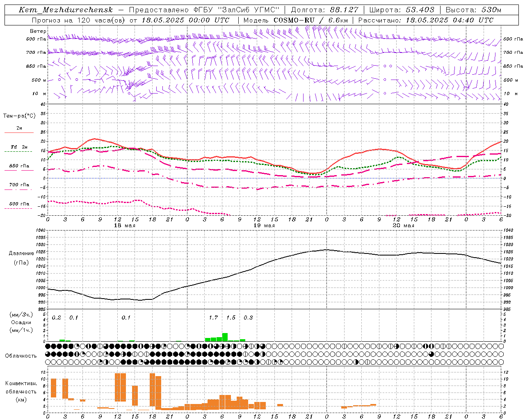Click the pressure curve peak near 1026 гПа
The image size is (525, 420).
pyautogui.click(x=326, y=249)
